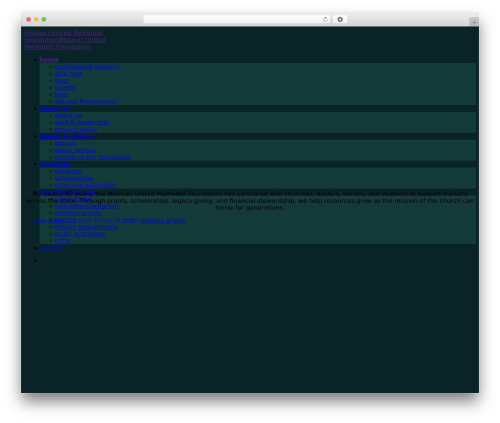Open the events link
Screen dimensions: 500x423
(x=65, y=88)
